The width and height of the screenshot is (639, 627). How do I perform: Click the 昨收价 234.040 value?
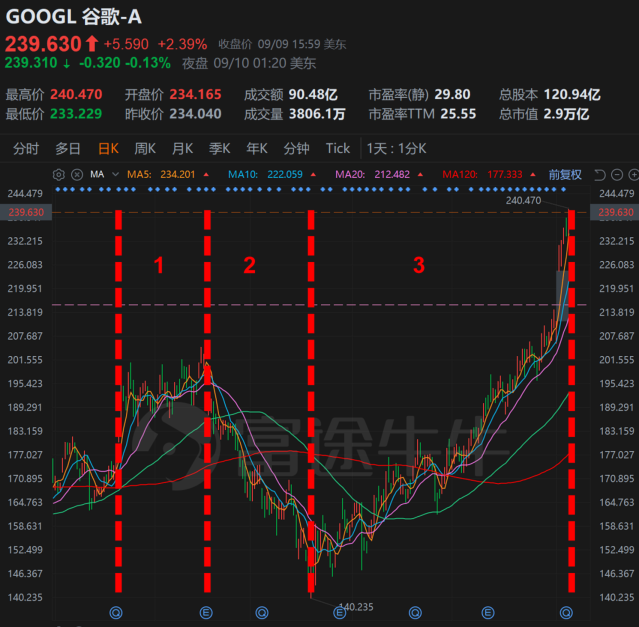coord(196,114)
